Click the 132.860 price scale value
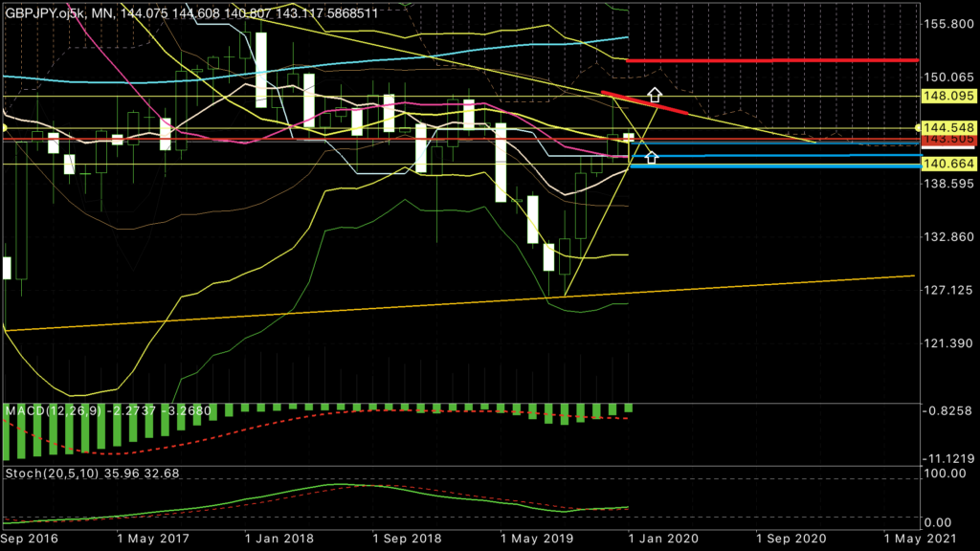Screen dimensions: 980x551 click(948, 237)
